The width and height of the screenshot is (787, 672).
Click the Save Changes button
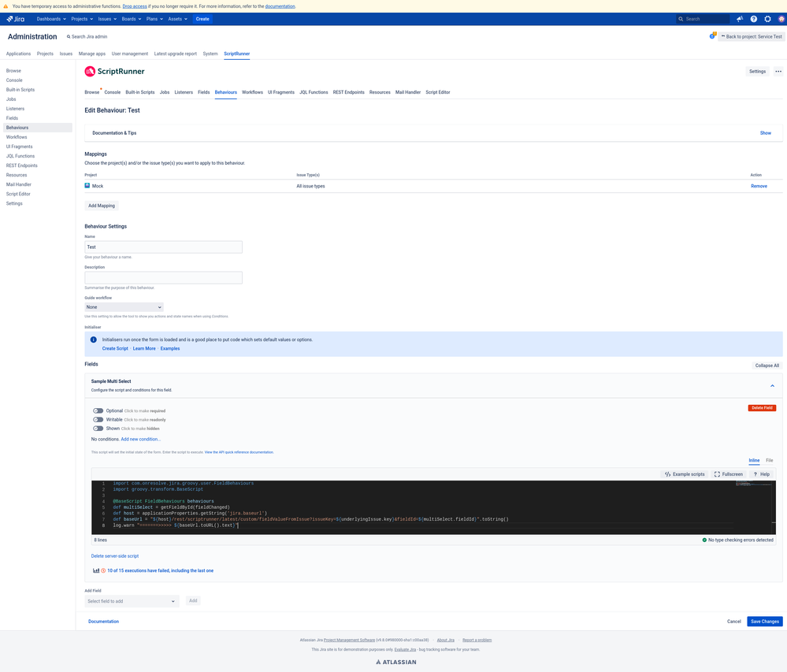[x=763, y=621]
